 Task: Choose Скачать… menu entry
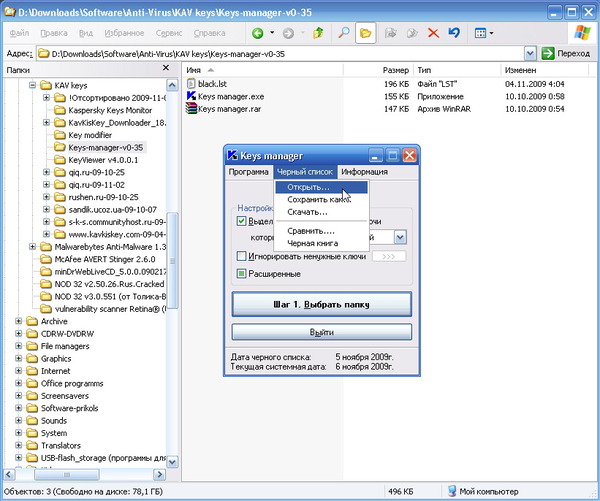[x=321, y=212]
